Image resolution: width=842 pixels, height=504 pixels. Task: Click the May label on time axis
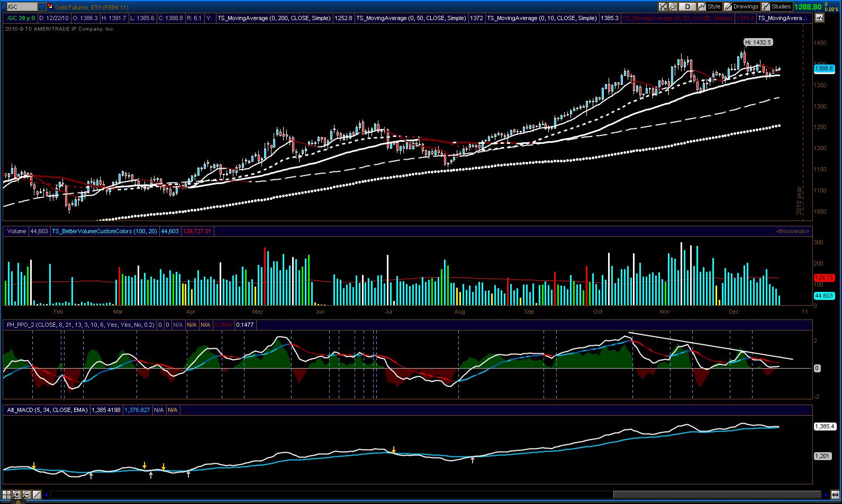pos(258,311)
